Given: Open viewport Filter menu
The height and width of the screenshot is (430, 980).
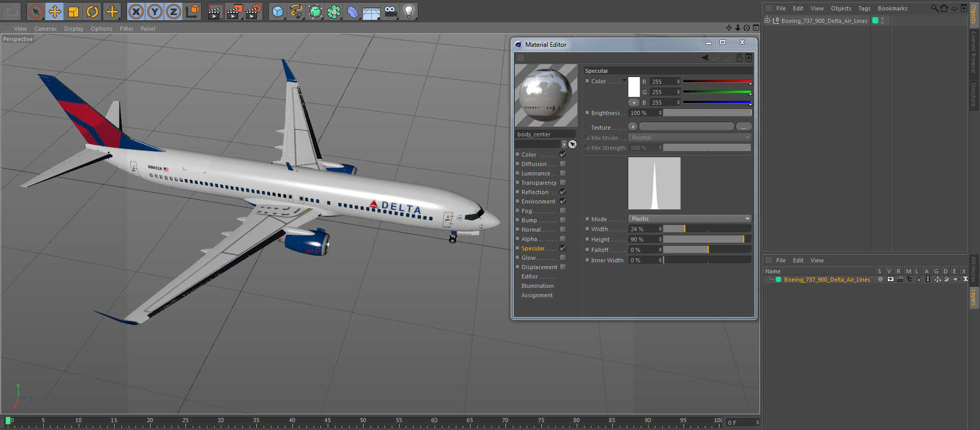Looking at the screenshot, I should coord(127,29).
